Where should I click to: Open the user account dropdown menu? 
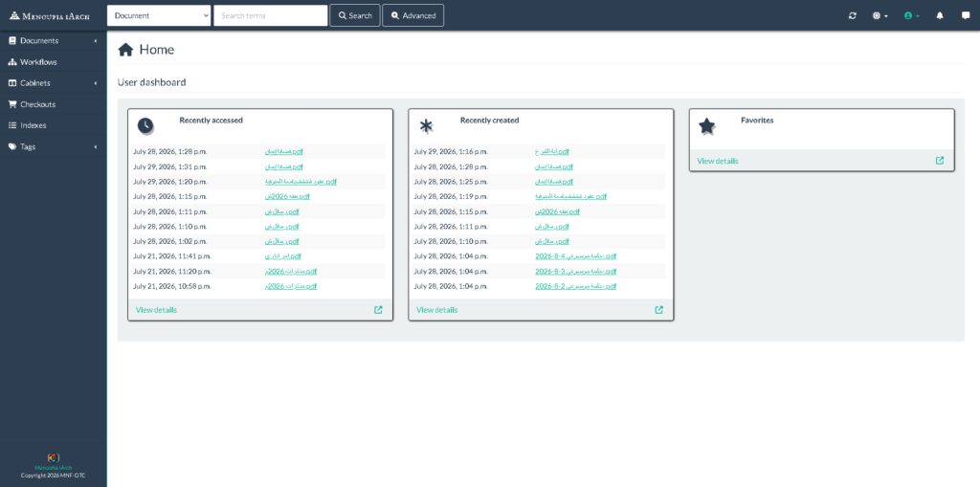click(912, 15)
